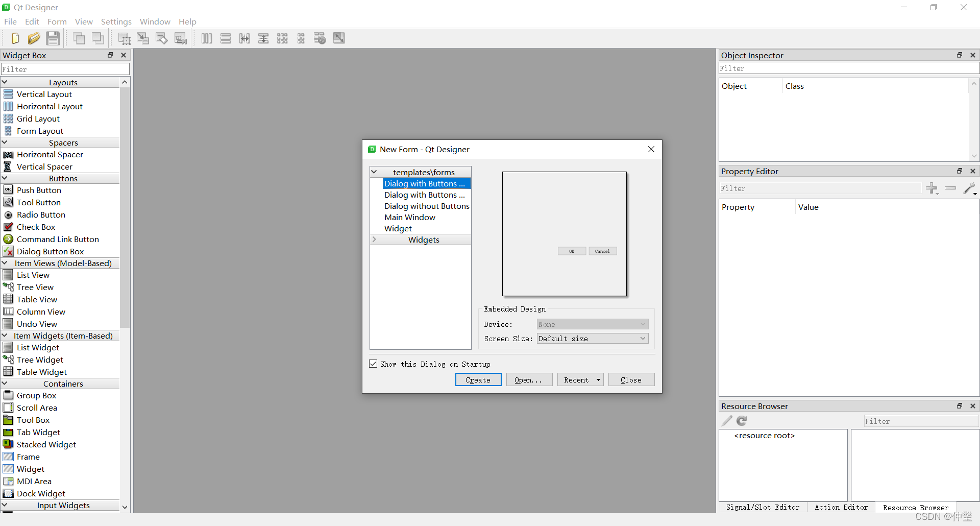This screenshot has height=526, width=980.
Task: Click the Create button
Action: 478,380
